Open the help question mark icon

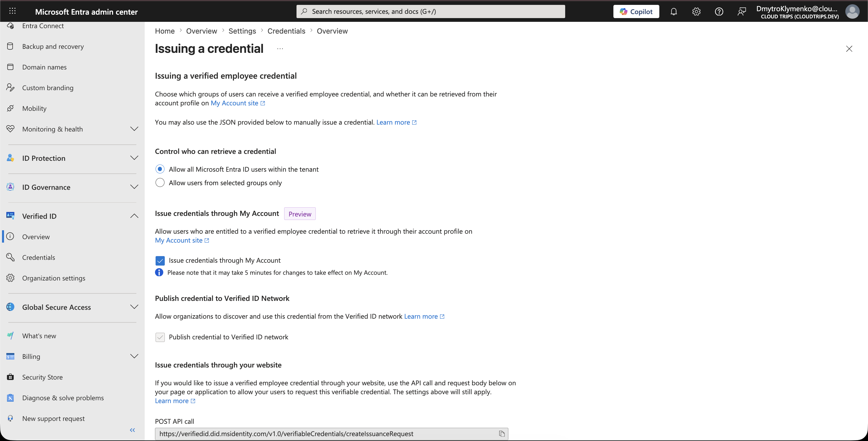point(719,11)
